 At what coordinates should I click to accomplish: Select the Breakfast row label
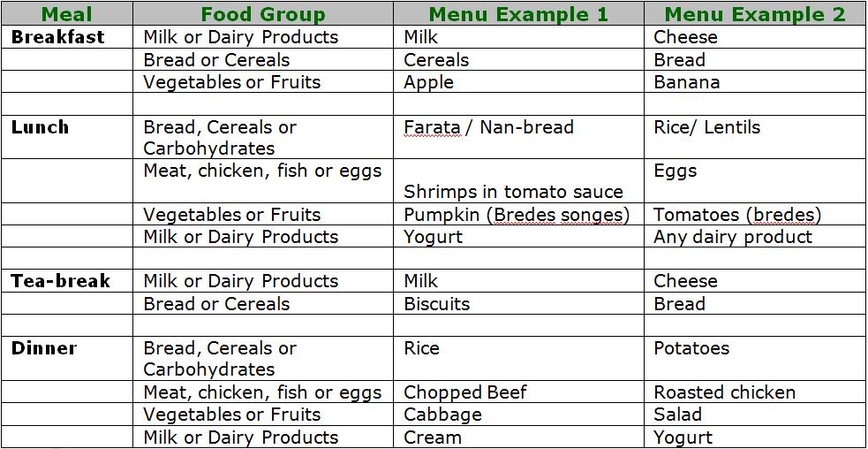[58, 37]
